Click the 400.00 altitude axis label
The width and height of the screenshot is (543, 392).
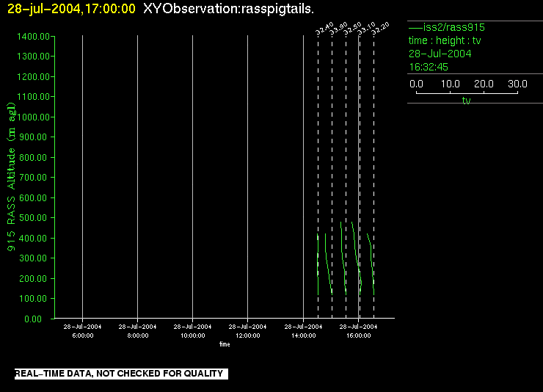(x=33, y=239)
